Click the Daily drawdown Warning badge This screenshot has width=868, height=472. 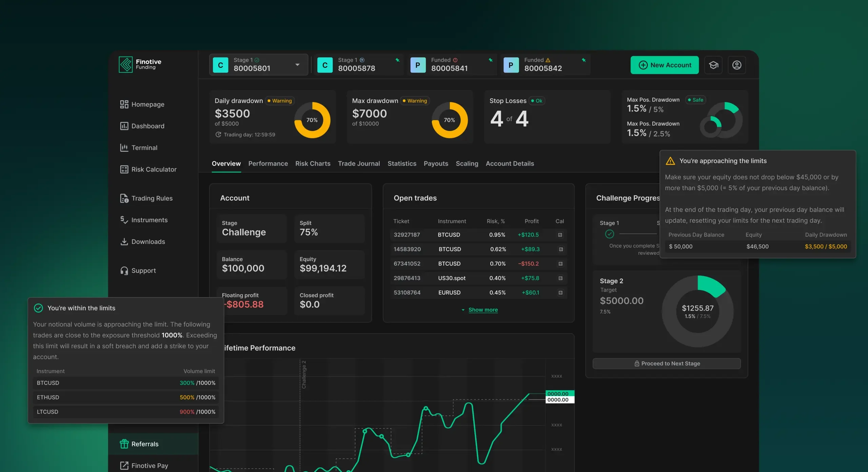pyautogui.click(x=279, y=101)
